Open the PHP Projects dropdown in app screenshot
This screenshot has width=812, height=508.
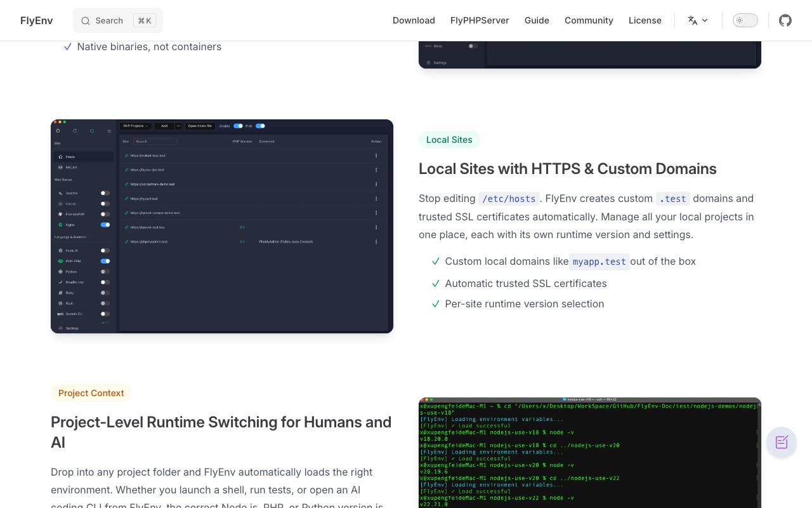(136, 126)
